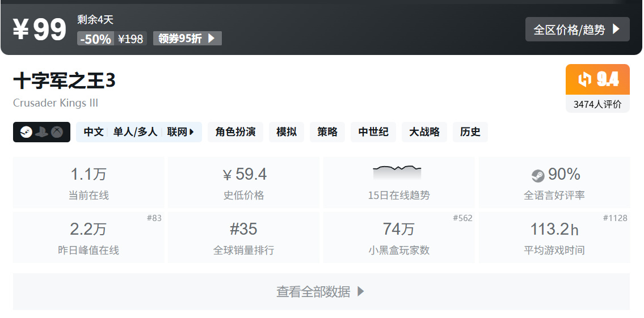644x318 pixels.
Task: Click the #35 全球销量排行 stat
Action: (243, 237)
